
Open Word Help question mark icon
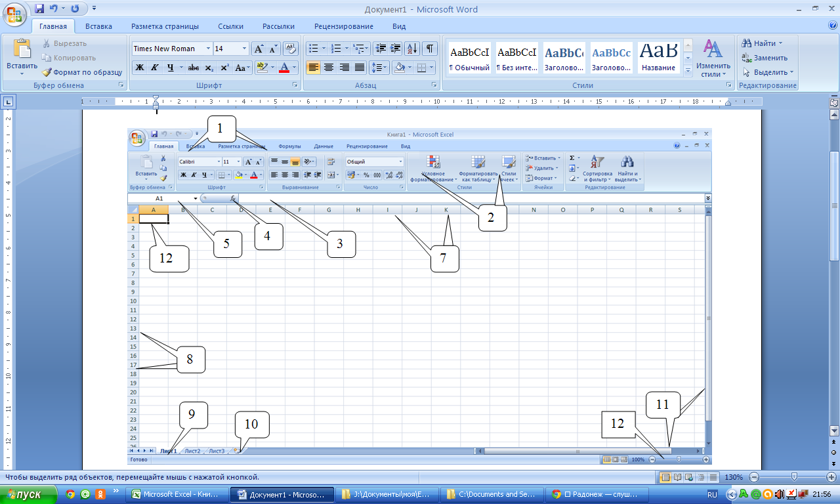point(833,26)
